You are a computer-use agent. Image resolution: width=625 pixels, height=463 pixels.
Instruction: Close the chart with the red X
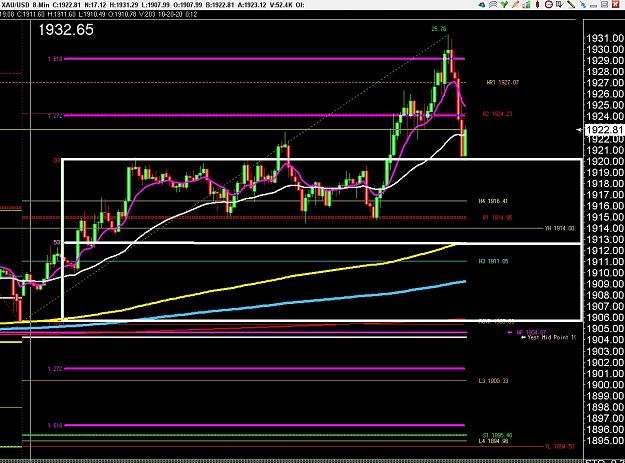[616, 4]
